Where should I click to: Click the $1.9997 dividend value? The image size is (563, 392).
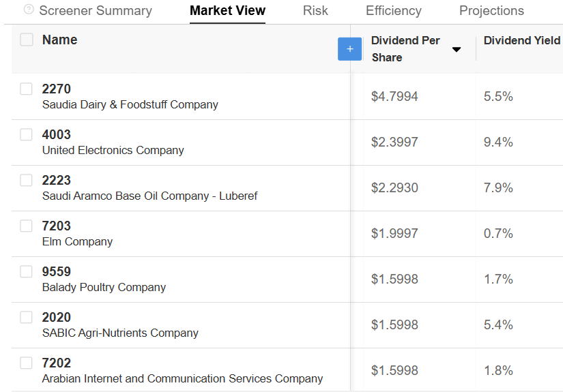click(394, 233)
